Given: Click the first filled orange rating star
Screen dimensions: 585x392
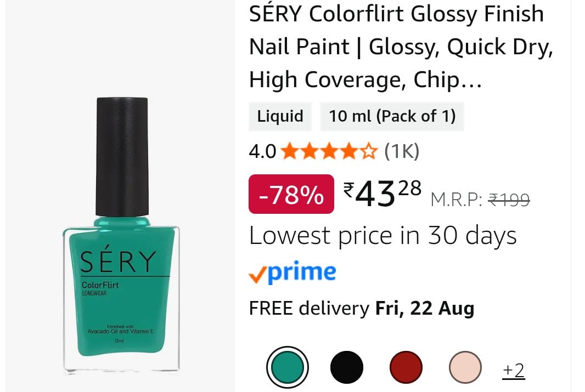Looking at the screenshot, I should tap(289, 151).
